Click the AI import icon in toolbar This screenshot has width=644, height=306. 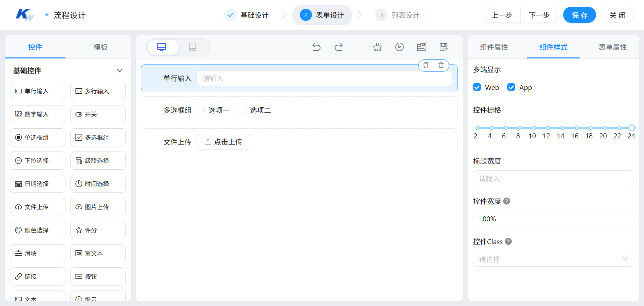pyautogui.click(x=421, y=47)
